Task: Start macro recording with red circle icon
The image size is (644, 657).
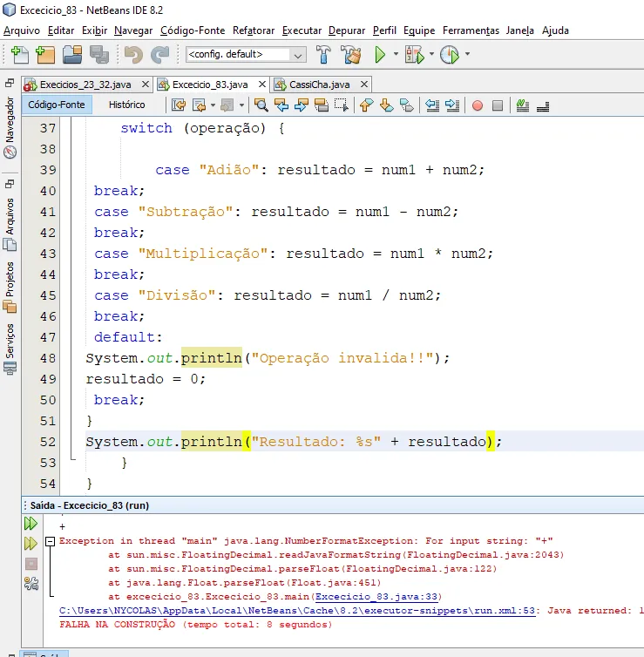Action: click(477, 105)
